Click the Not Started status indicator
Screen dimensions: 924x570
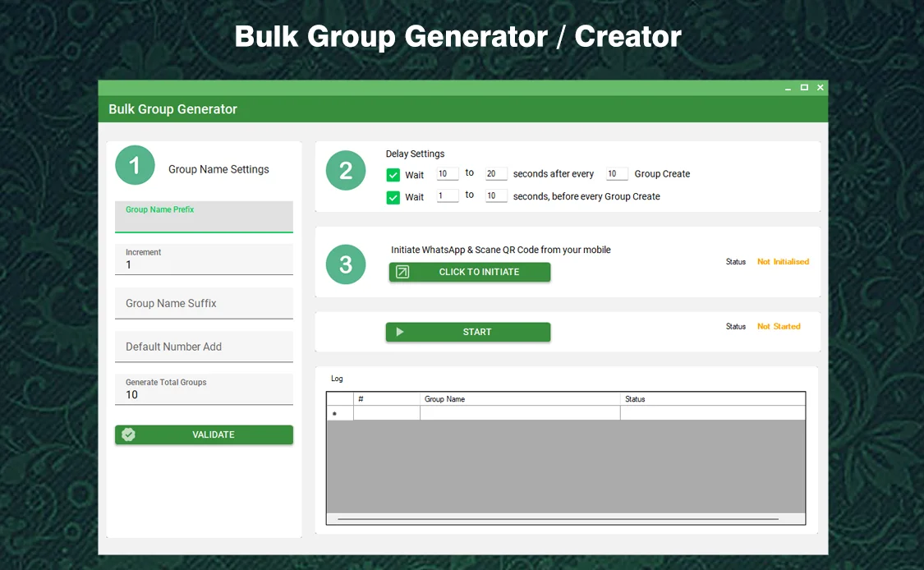[778, 326]
